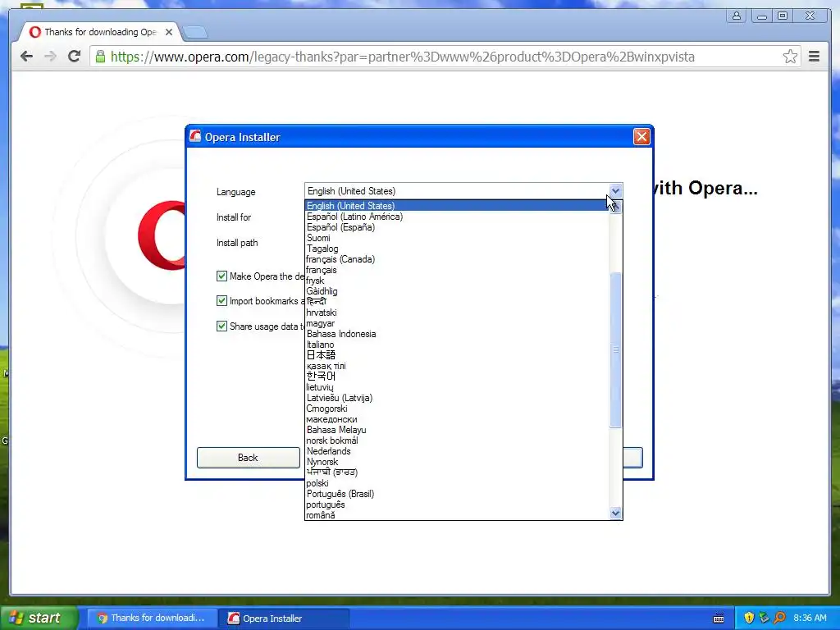Pick magyar from the list
This screenshot has height=630, width=840.
457,323
